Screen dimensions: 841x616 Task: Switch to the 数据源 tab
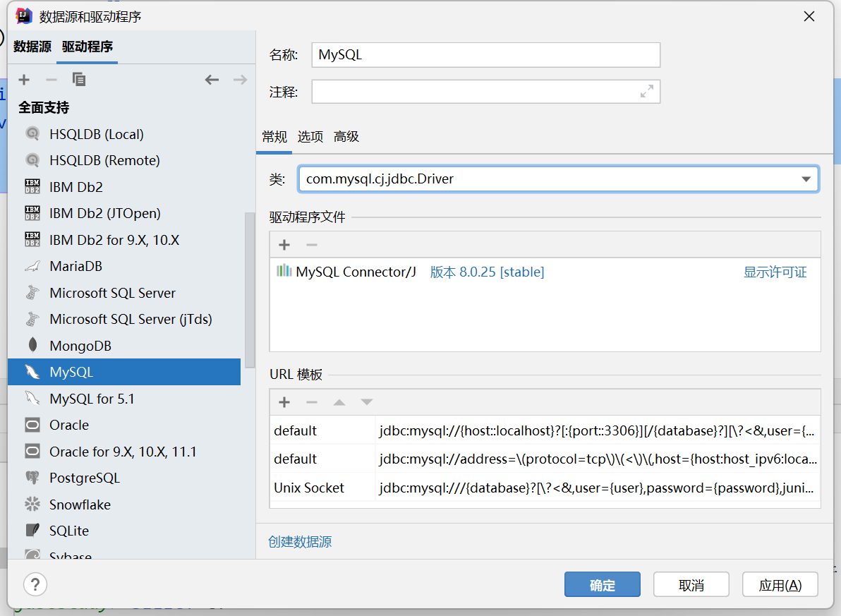pyautogui.click(x=32, y=47)
